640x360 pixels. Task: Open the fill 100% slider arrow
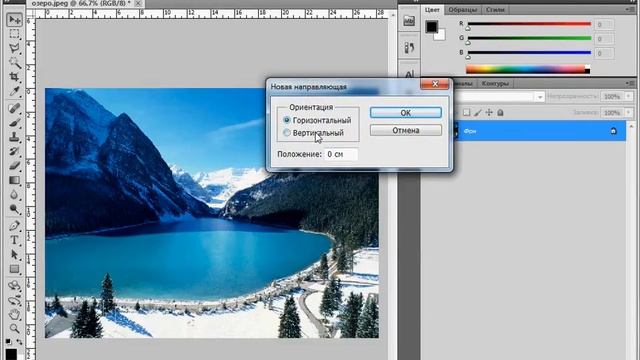point(629,112)
